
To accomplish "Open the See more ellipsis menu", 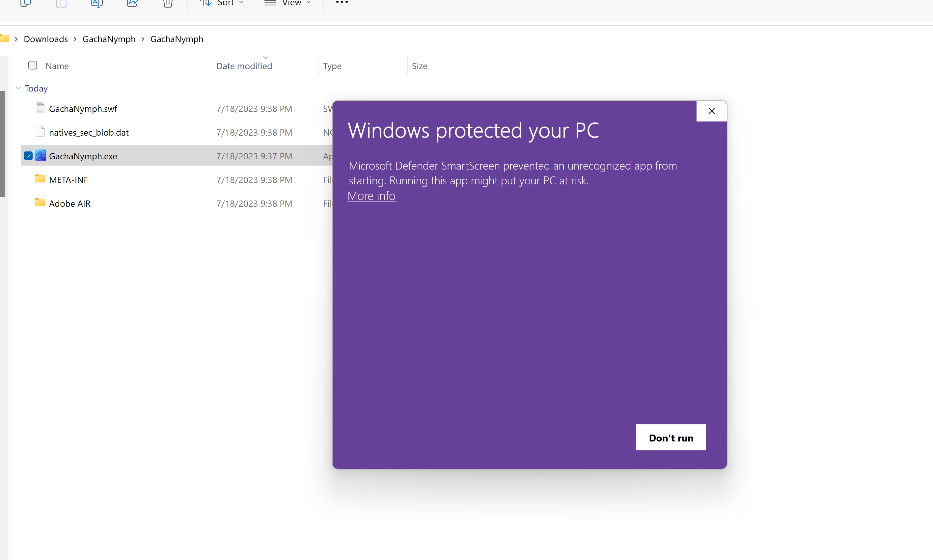I will (x=342, y=3).
